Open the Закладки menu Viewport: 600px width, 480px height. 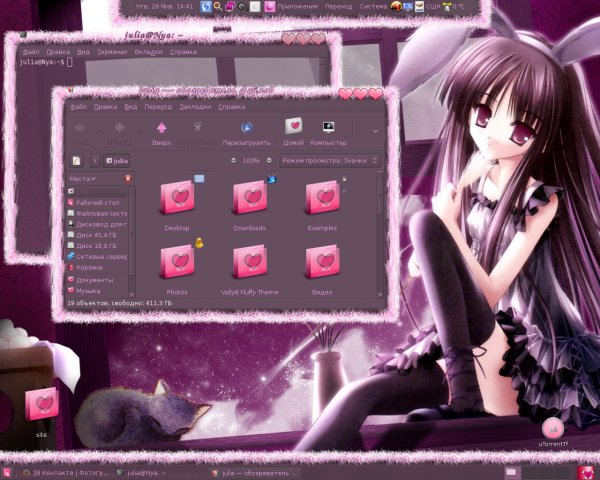(x=195, y=107)
